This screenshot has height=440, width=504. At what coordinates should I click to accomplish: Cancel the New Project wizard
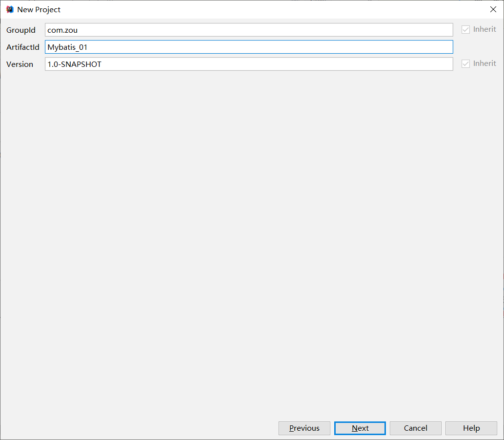[x=415, y=428]
